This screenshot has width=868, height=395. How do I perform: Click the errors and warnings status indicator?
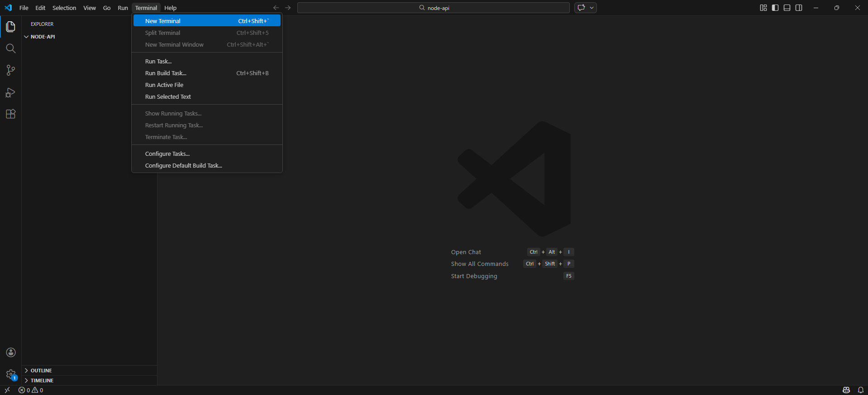[31, 390]
